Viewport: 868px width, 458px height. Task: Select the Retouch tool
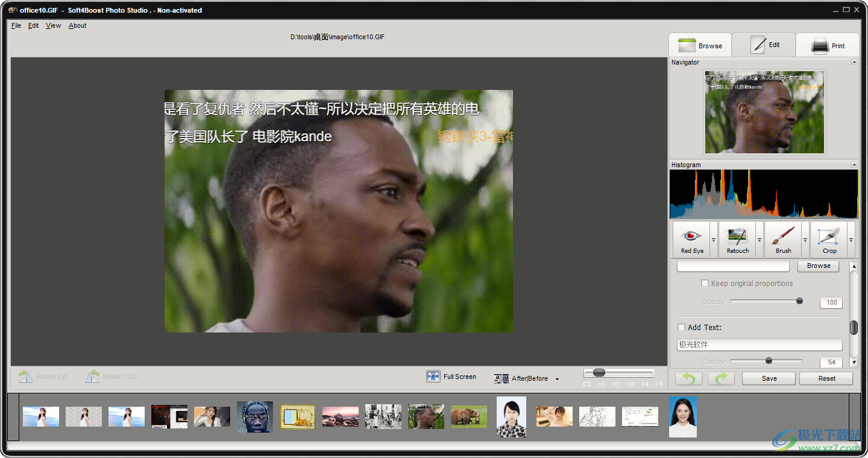point(738,239)
